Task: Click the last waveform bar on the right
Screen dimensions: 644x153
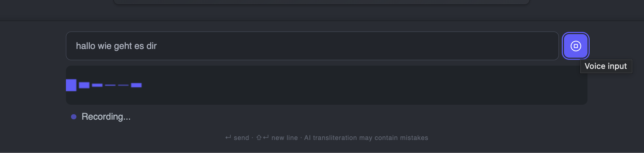Action: [136, 85]
